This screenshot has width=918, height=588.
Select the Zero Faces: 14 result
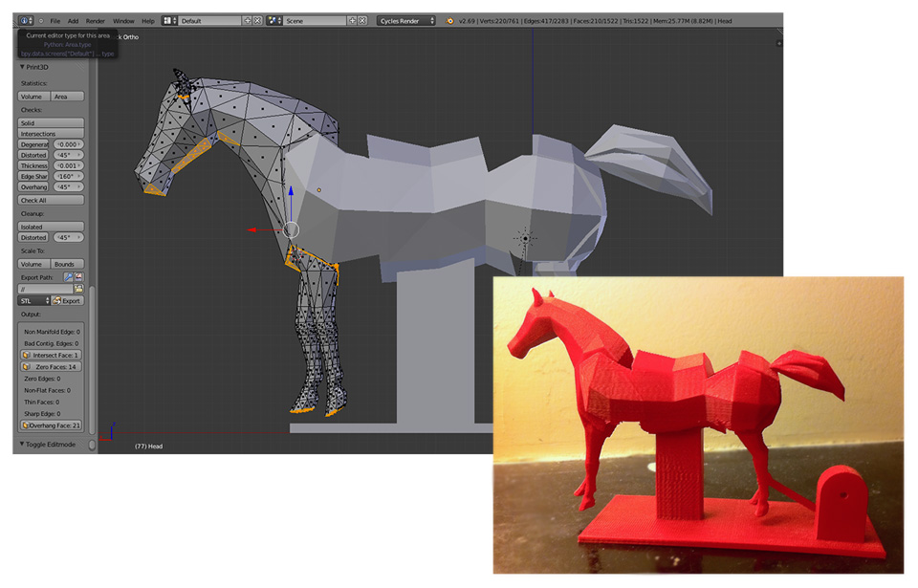[x=51, y=366]
